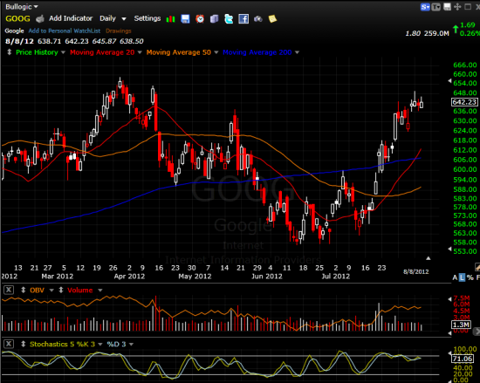
Task: Click the printer icon beside GOOG
Action: [40, 19]
